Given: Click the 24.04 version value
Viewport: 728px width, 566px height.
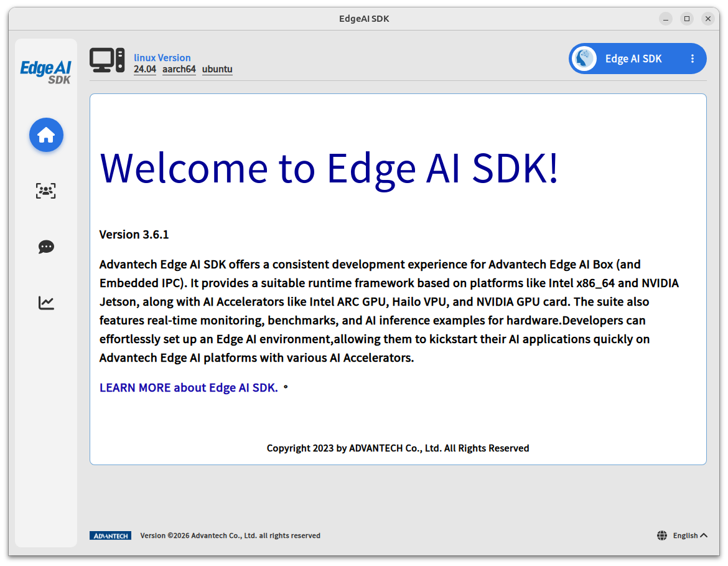Looking at the screenshot, I should 145,69.
